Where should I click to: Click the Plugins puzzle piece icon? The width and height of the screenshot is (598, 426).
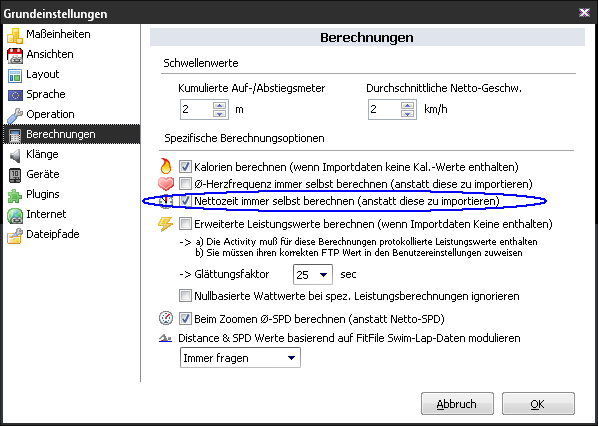[15, 195]
